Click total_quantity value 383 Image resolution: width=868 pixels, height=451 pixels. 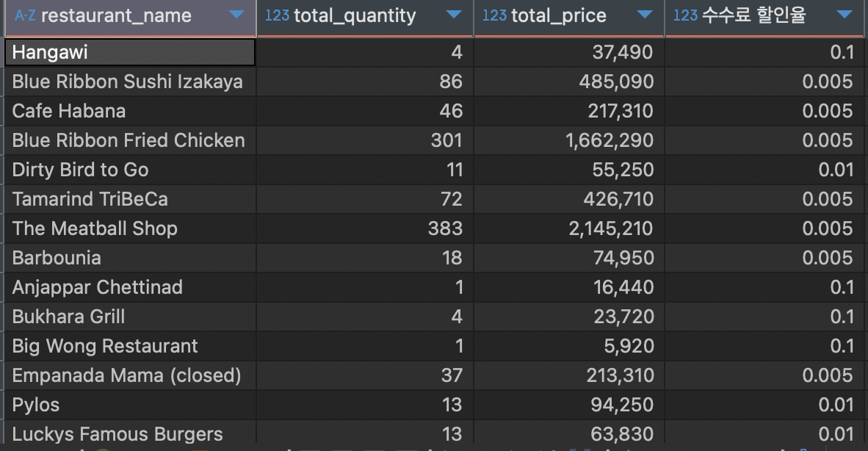[x=445, y=228]
